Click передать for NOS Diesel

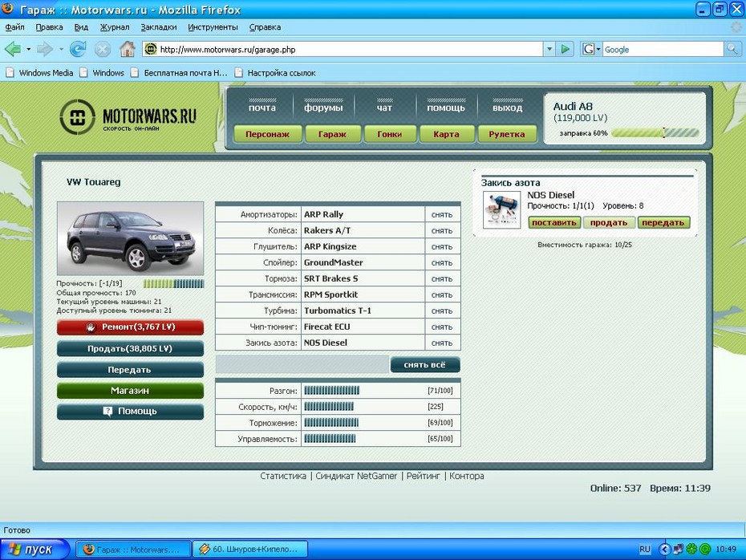[x=663, y=223]
